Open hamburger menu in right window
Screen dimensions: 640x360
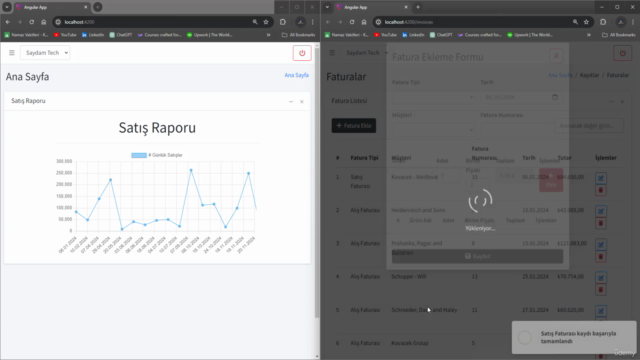(x=332, y=53)
